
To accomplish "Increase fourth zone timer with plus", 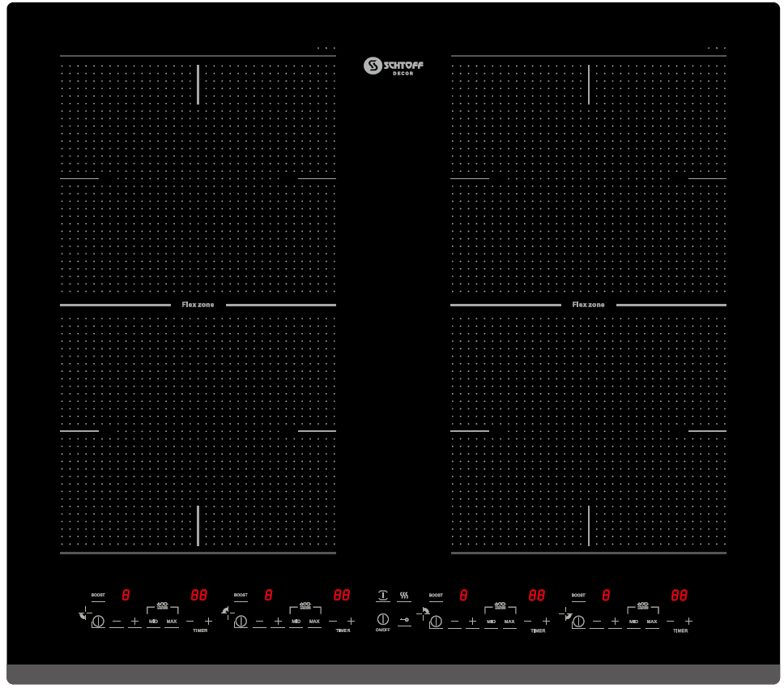I will 688,621.
